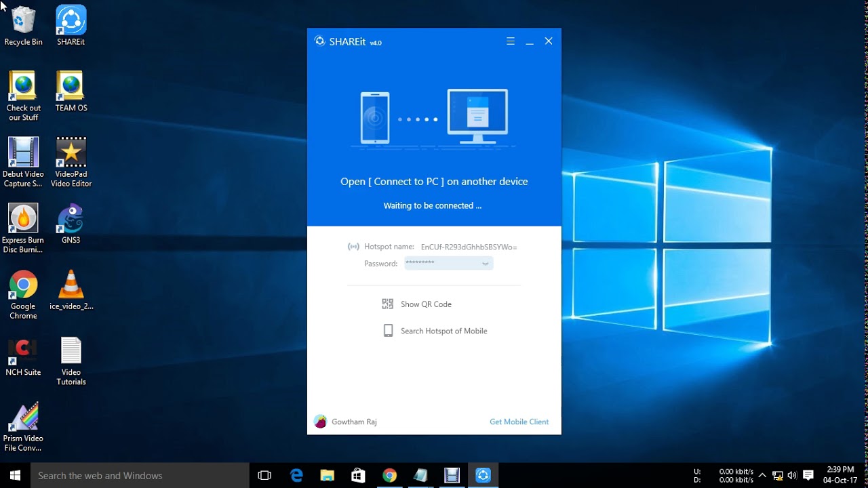The height and width of the screenshot is (488, 868).
Task: Open Chrome from the taskbar
Action: click(389, 476)
